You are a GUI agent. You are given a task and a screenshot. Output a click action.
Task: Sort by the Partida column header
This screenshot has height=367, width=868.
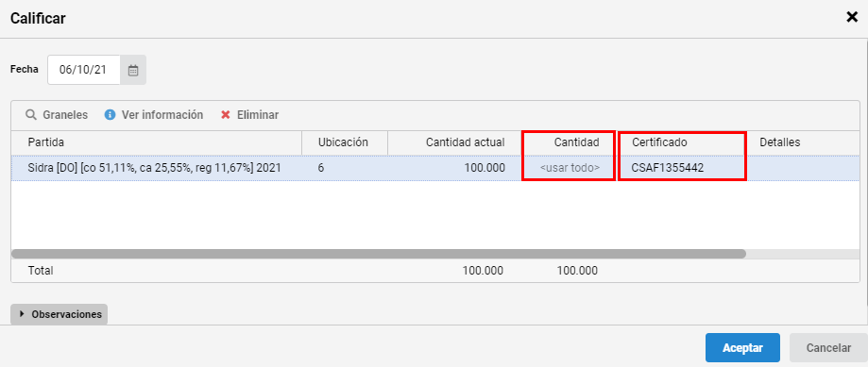[x=157, y=142]
